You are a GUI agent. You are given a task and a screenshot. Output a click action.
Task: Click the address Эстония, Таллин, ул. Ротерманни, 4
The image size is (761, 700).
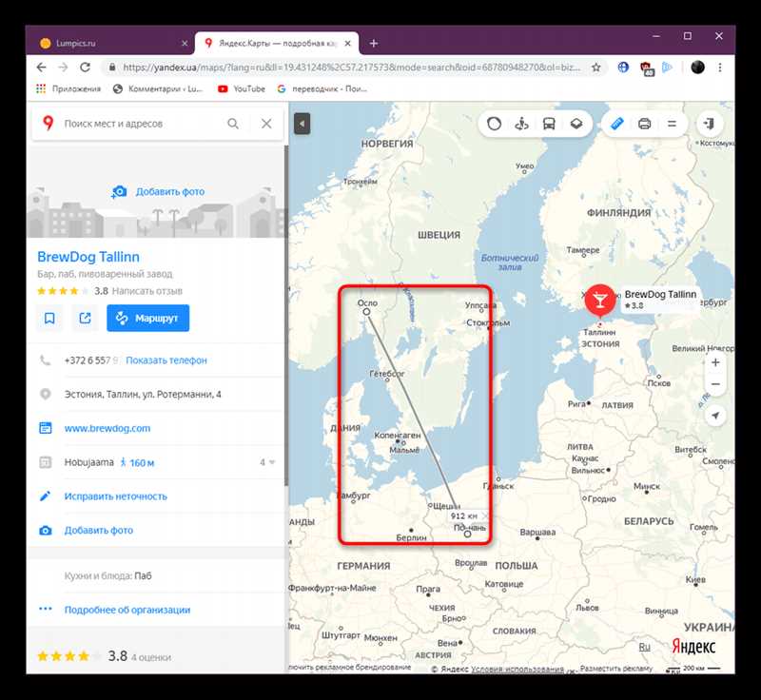click(143, 395)
